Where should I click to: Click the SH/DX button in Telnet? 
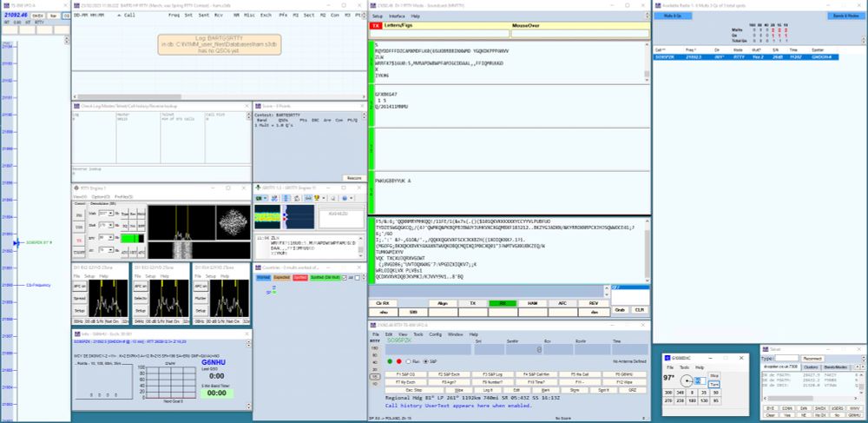(820, 408)
